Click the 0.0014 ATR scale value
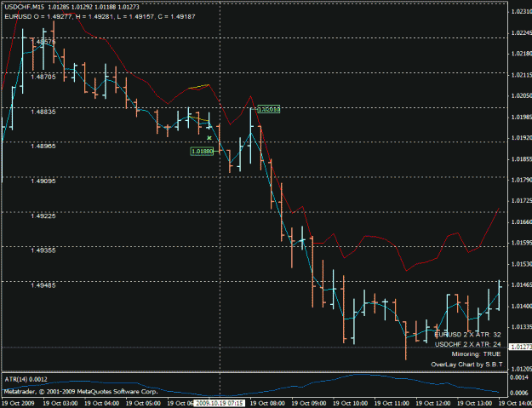The image size is (532, 408). click(x=519, y=377)
